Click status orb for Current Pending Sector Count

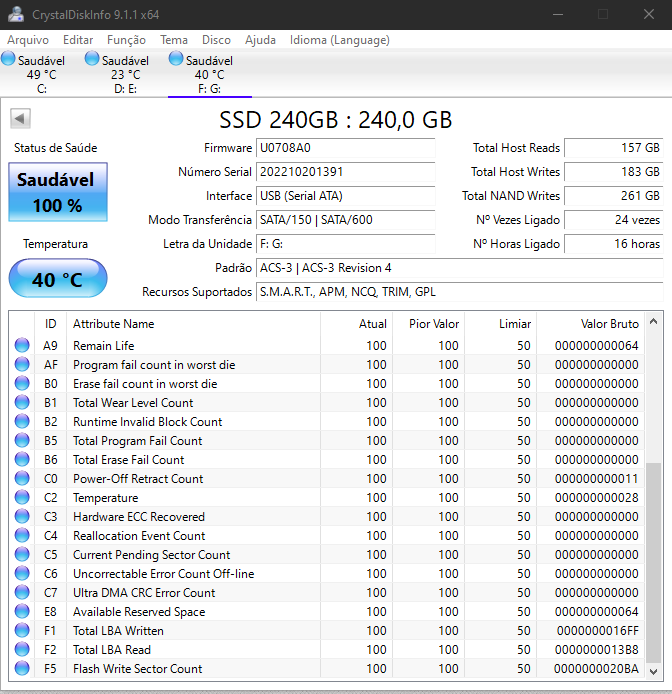[22, 555]
